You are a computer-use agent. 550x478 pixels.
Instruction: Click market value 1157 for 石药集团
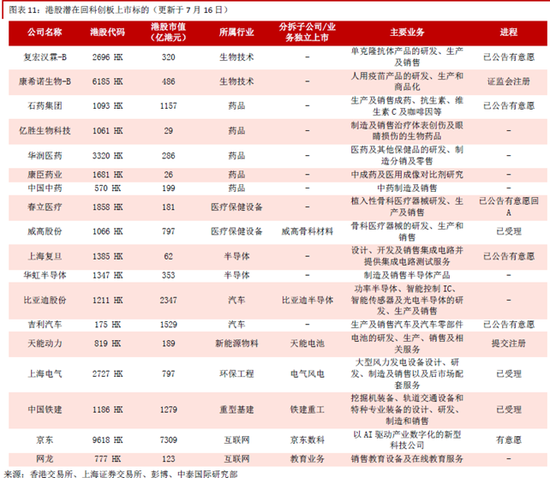tap(168, 106)
